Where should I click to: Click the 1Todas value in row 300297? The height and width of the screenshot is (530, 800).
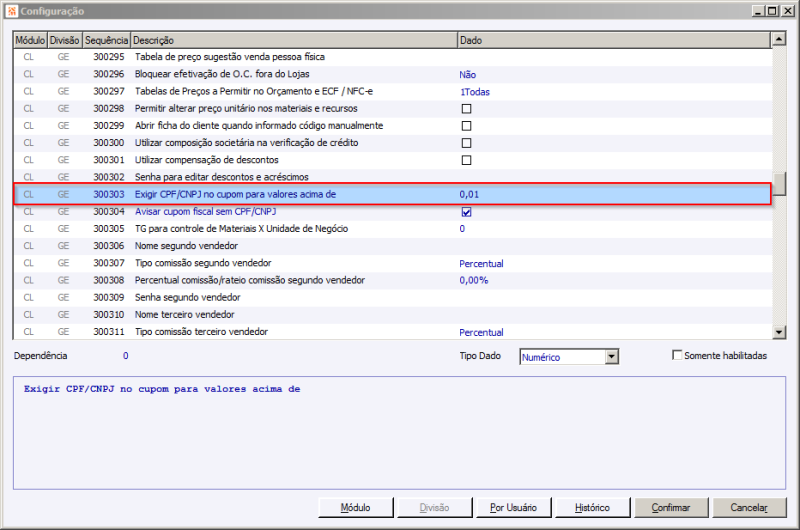(474, 92)
